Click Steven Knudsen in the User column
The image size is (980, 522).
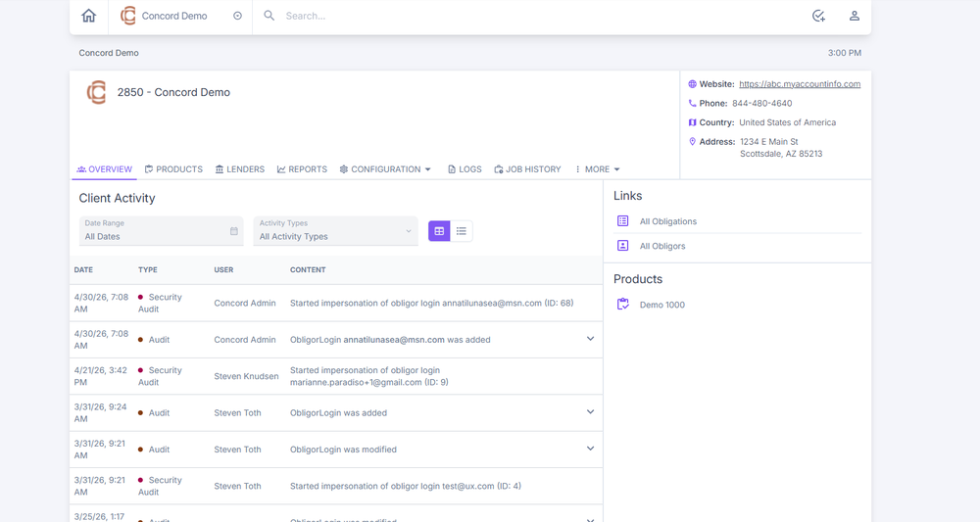tap(246, 376)
